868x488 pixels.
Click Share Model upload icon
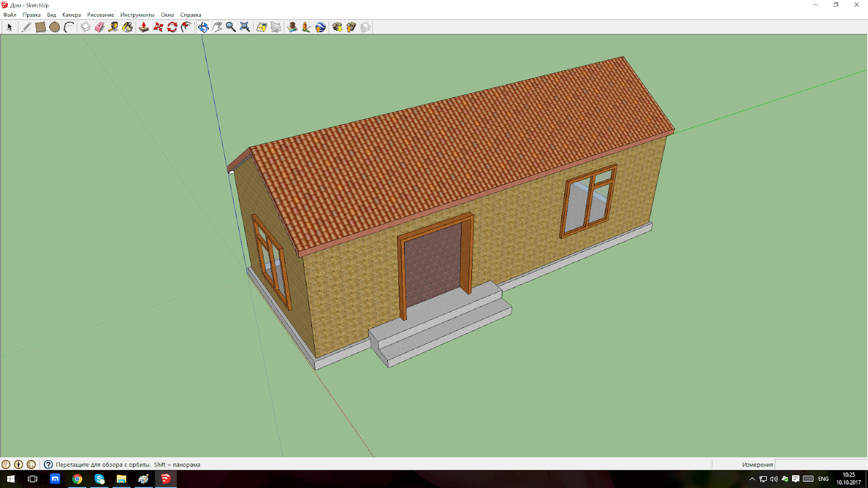click(x=351, y=27)
